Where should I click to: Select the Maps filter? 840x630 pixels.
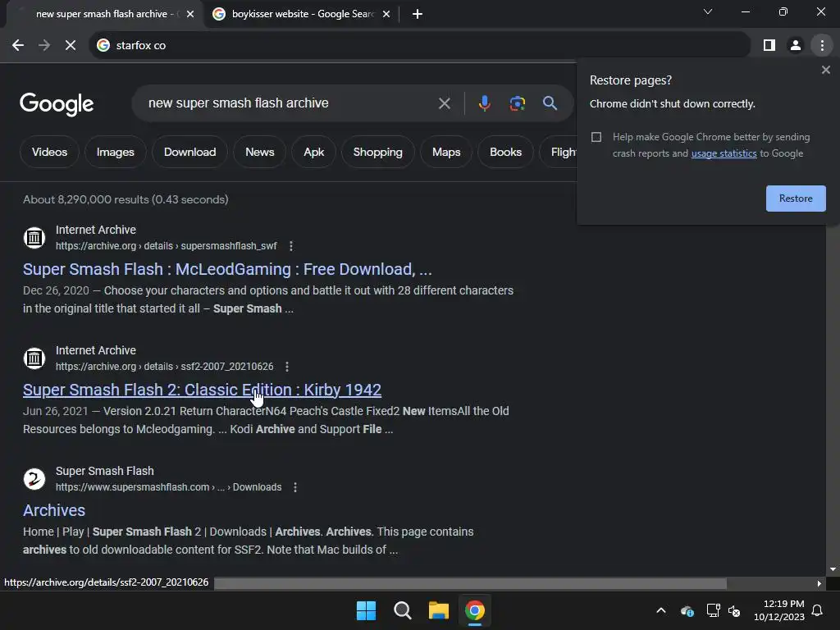tap(446, 152)
